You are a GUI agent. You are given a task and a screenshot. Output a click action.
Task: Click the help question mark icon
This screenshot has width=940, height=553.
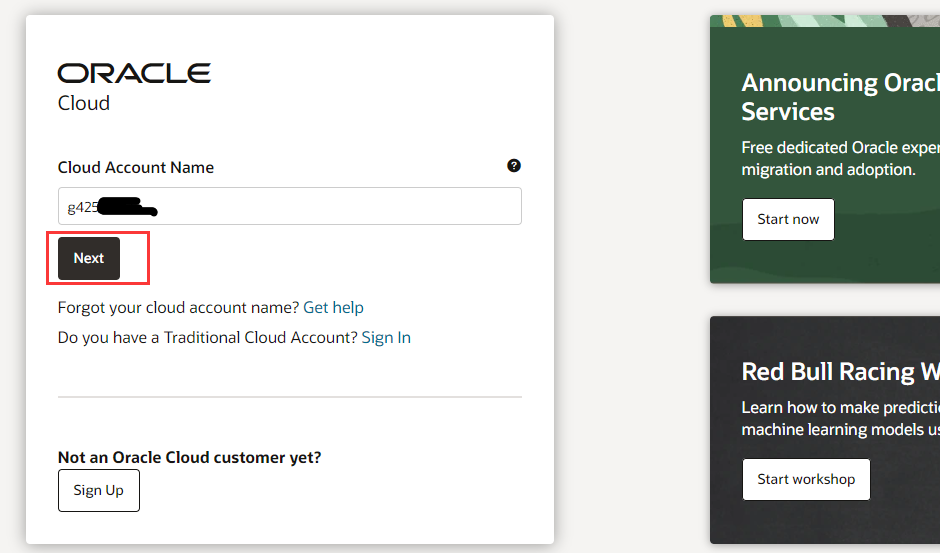tap(514, 166)
